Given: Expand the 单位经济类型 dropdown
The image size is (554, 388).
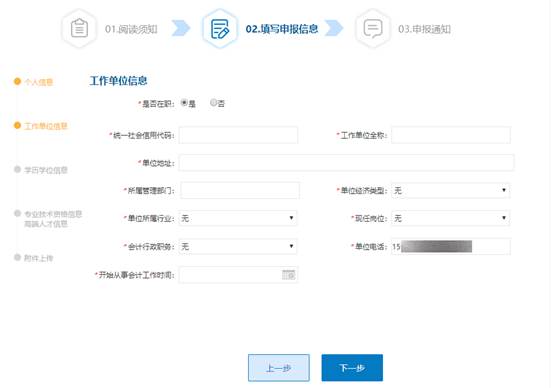Looking at the screenshot, I should click(x=450, y=190).
